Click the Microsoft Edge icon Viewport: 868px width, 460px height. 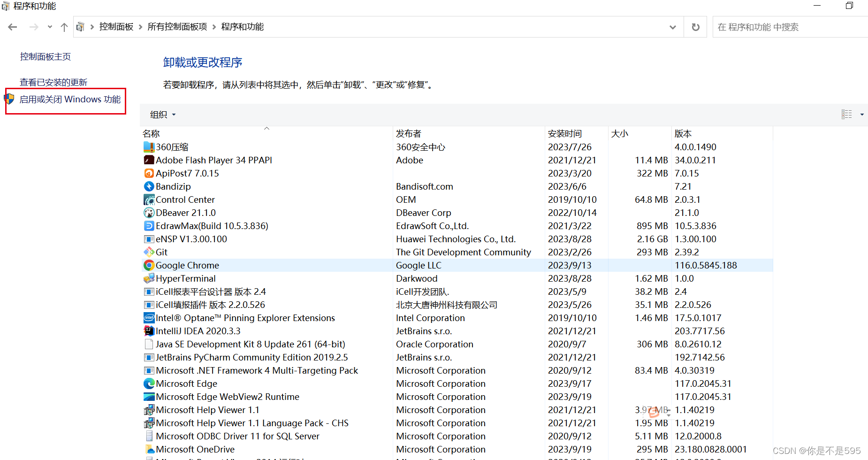[149, 383]
